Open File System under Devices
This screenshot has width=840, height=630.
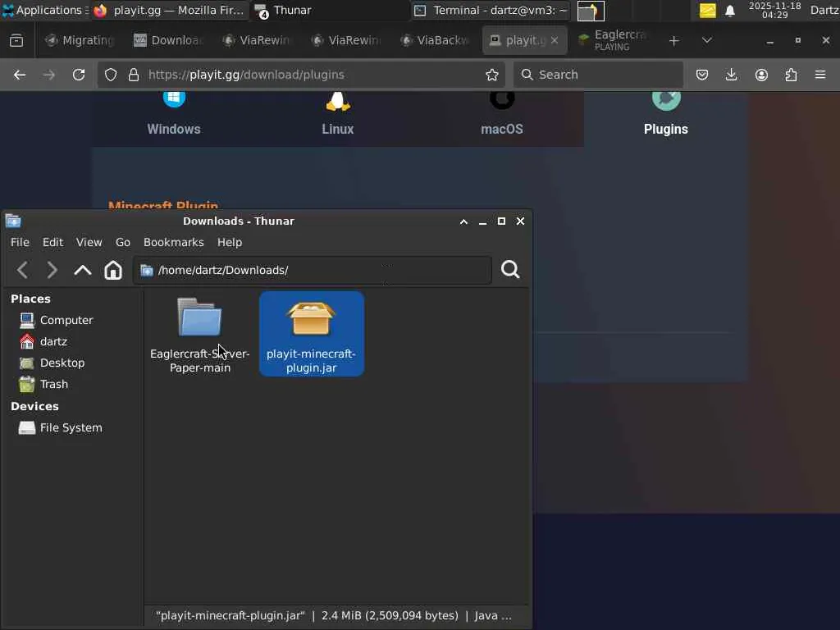pos(61,427)
